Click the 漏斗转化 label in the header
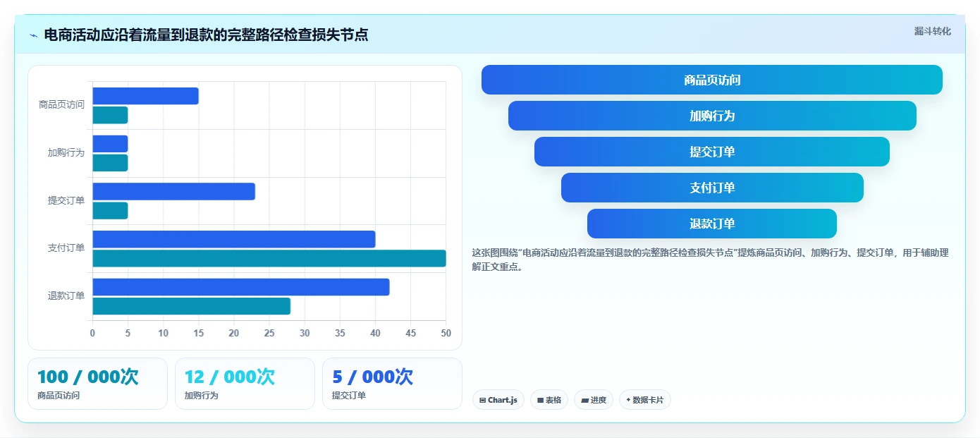Viewport: 980px width, 438px height. (932, 31)
